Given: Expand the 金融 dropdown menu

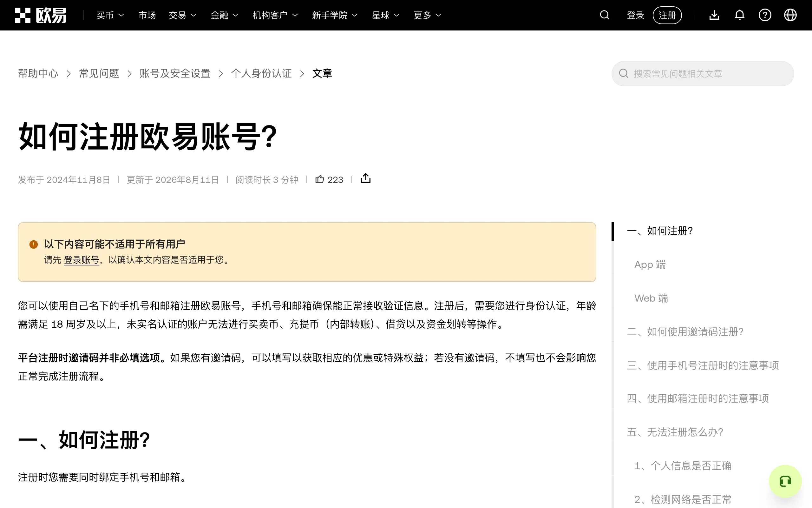Looking at the screenshot, I should 225,16.
